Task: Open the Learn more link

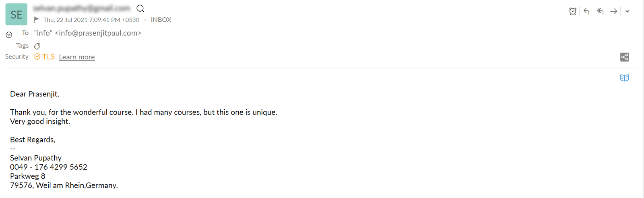Action: coord(77,57)
